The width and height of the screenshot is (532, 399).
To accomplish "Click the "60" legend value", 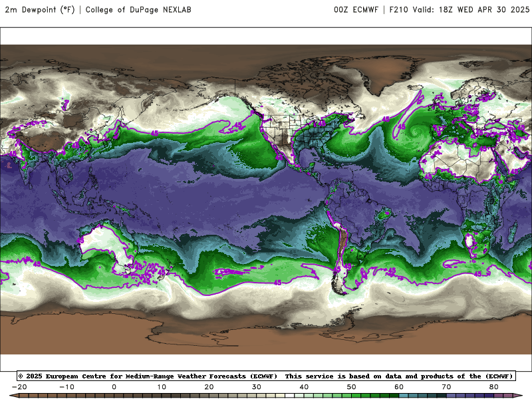I will click(399, 387).
